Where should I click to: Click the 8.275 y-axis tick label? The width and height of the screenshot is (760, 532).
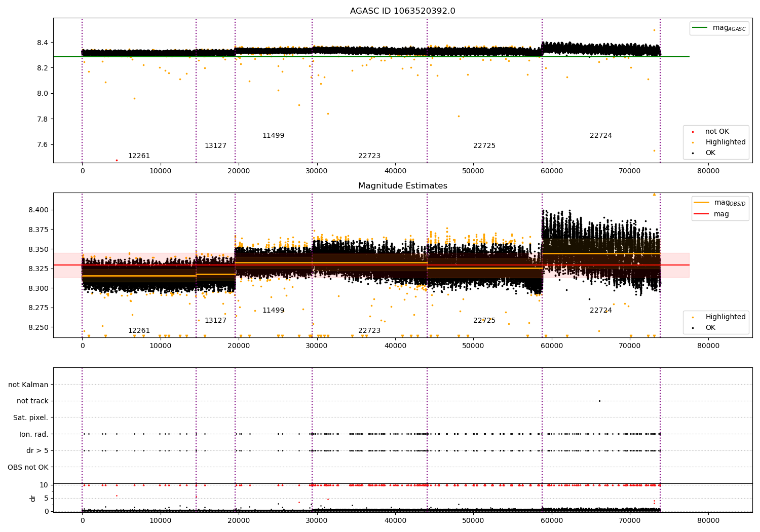(x=38, y=308)
